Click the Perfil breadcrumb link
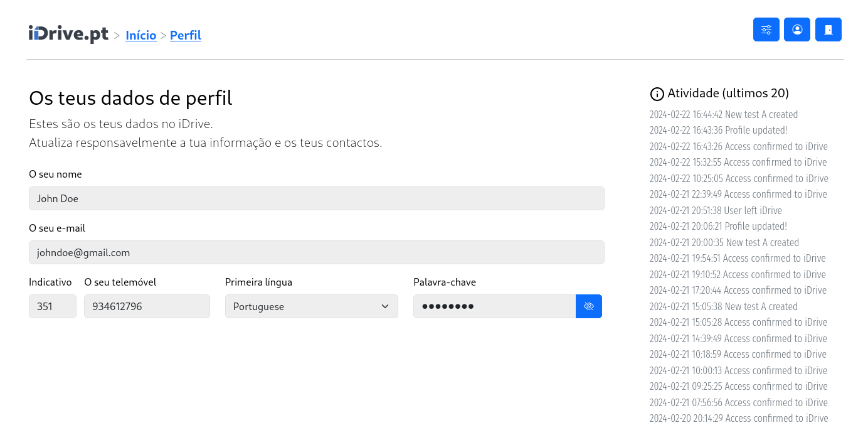The height and width of the screenshot is (440, 868). 186,35
